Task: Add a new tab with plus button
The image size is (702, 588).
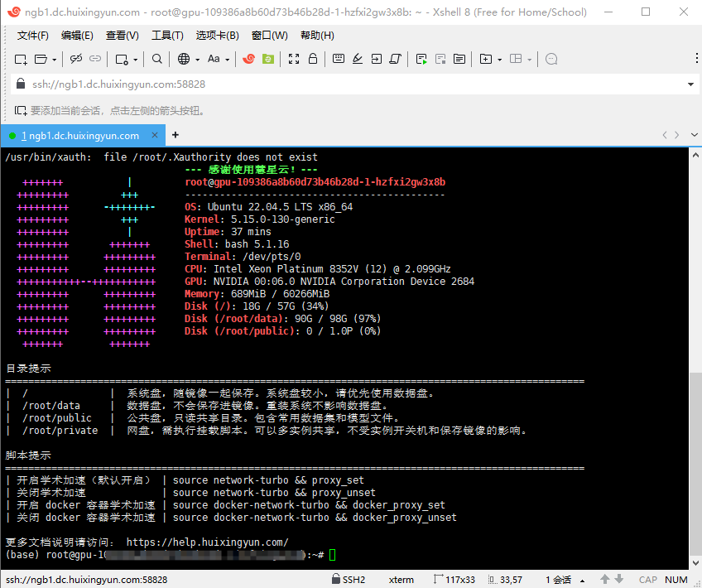Action: coord(175,135)
